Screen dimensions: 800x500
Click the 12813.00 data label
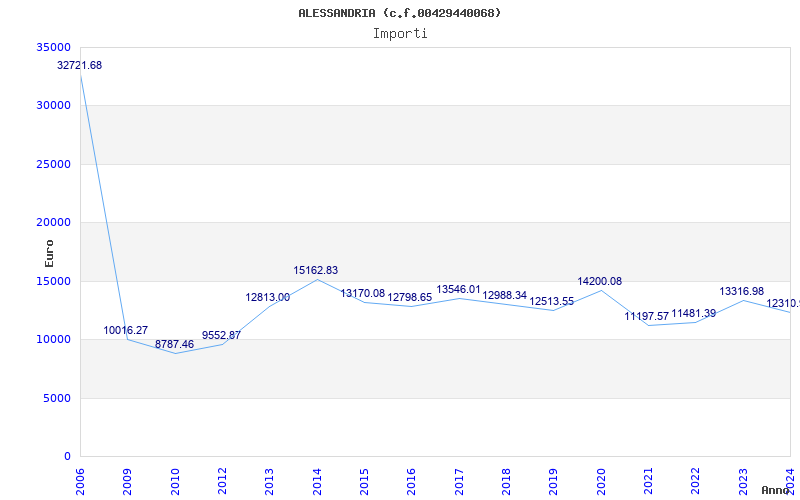(x=267, y=297)
